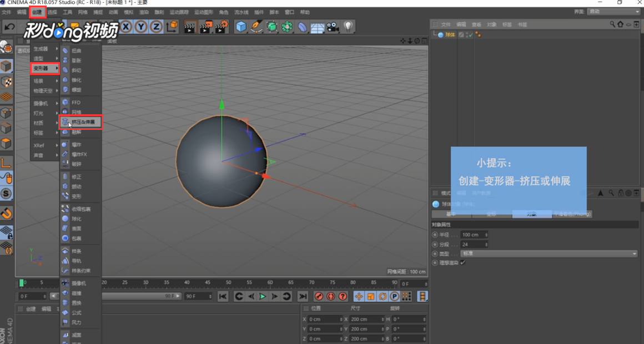Click the green subdivision generator icon

271,27
